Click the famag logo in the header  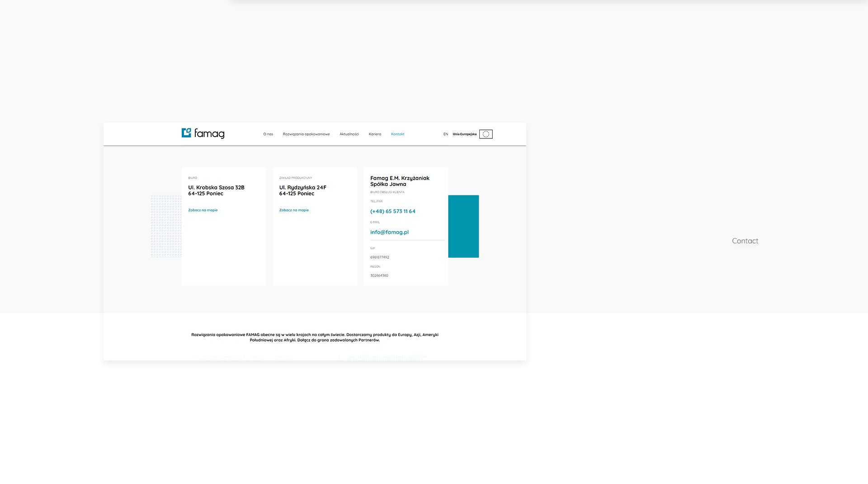point(203,133)
